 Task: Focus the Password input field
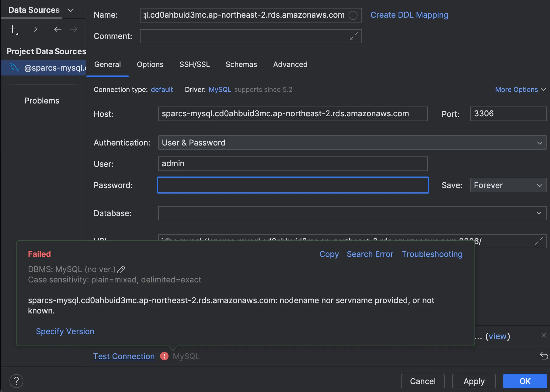[293, 185]
